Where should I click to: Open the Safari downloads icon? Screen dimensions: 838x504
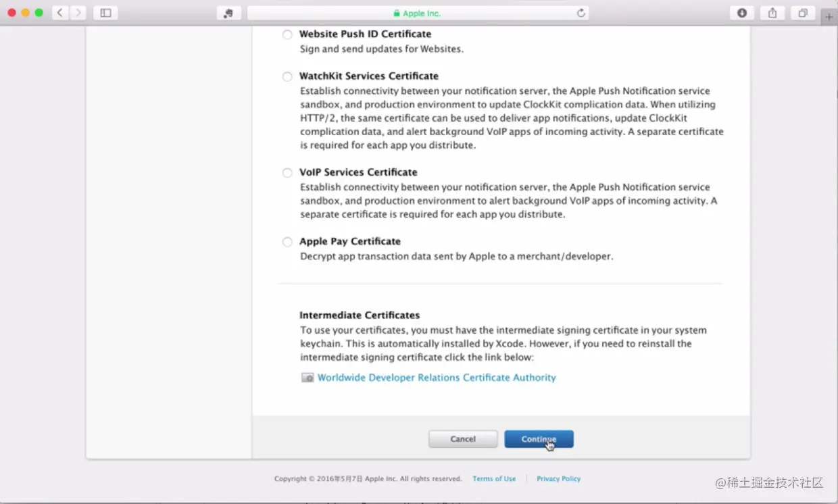[742, 13]
